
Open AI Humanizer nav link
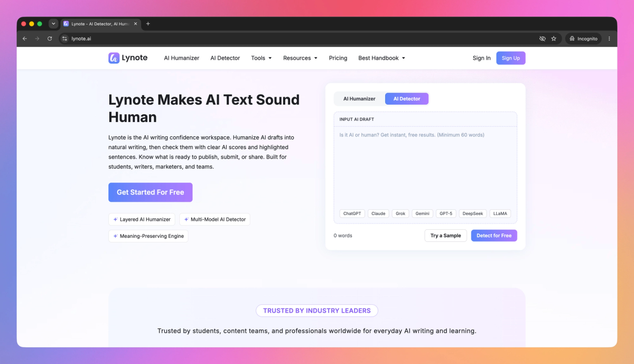pyautogui.click(x=181, y=58)
